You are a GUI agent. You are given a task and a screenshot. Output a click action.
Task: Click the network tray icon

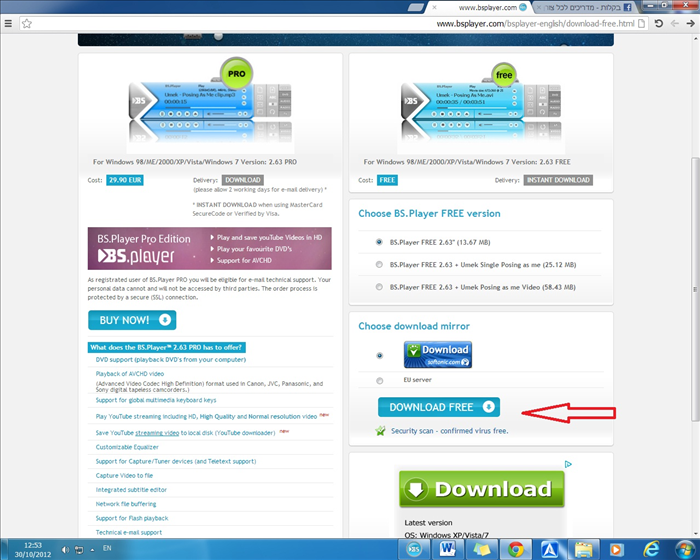[79, 550]
